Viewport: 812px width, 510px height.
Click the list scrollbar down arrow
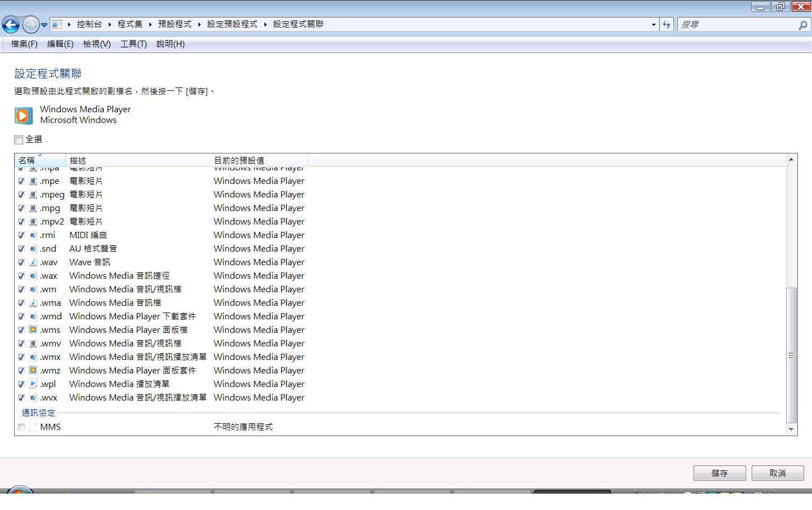coord(791,429)
